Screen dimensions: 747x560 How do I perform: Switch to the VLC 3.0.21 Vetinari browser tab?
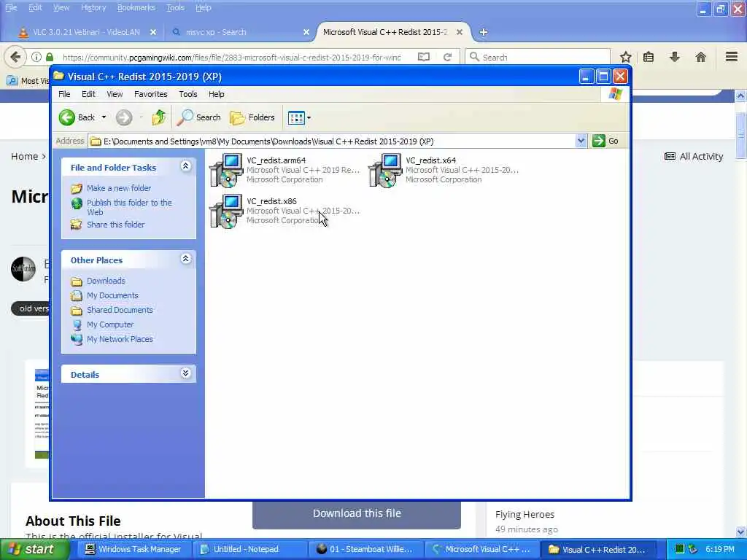pos(86,32)
